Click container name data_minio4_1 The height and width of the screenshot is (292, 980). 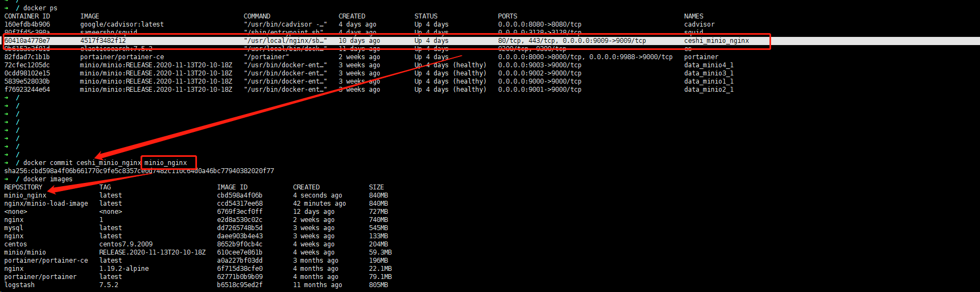tap(709, 65)
